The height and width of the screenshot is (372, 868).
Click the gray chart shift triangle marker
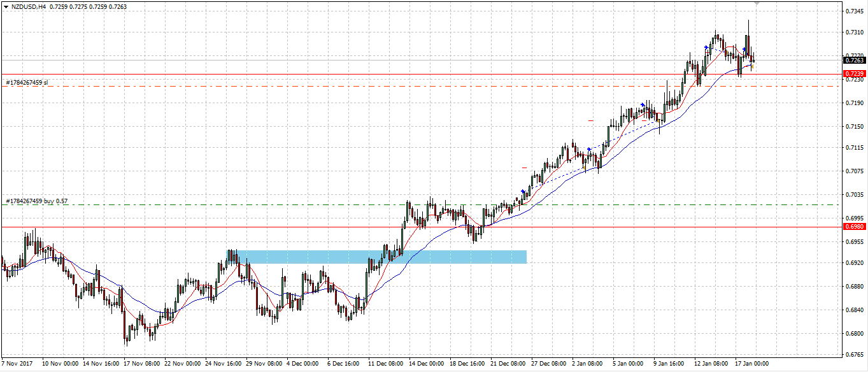pos(756,4)
